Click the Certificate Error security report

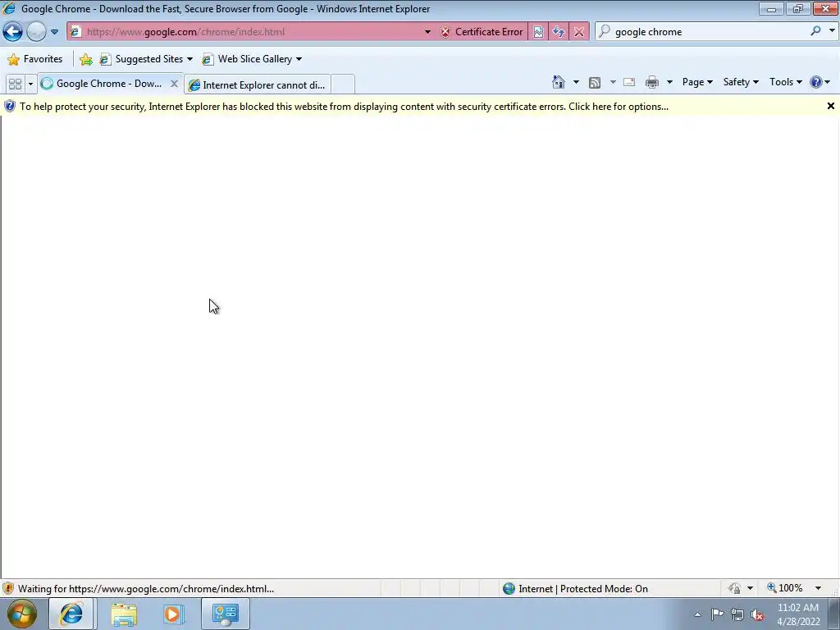point(482,32)
